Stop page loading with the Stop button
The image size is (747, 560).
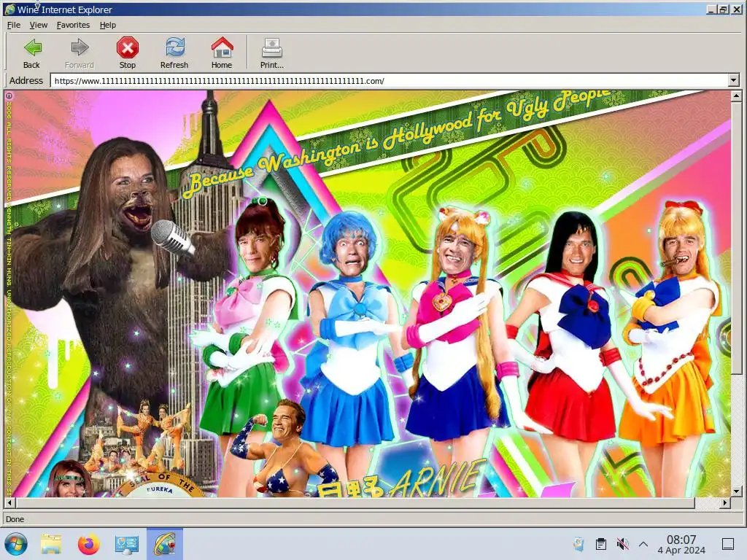[x=127, y=52]
